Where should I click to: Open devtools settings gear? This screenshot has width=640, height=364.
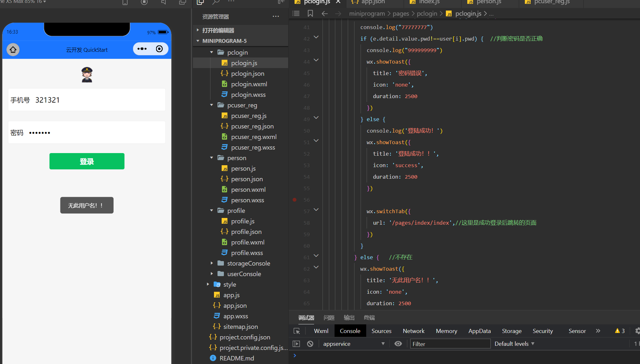tap(637, 331)
